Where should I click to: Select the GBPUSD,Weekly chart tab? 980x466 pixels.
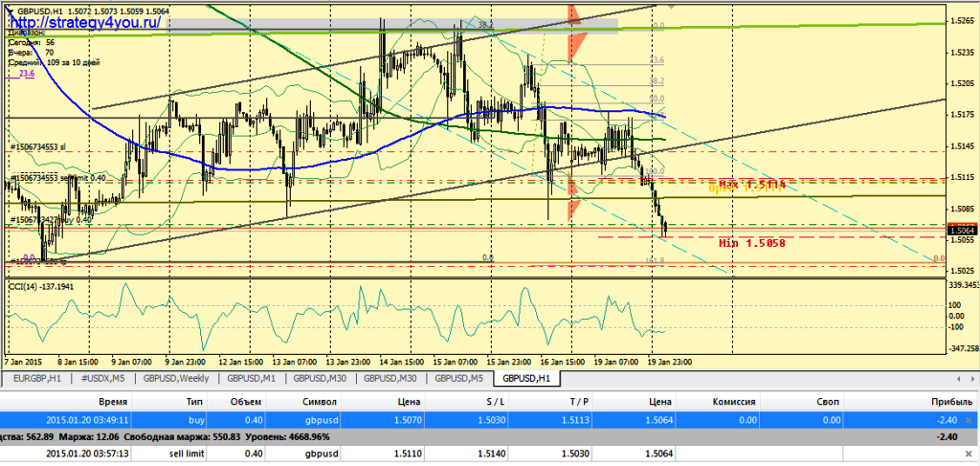pyautogui.click(x=177, y=378)
